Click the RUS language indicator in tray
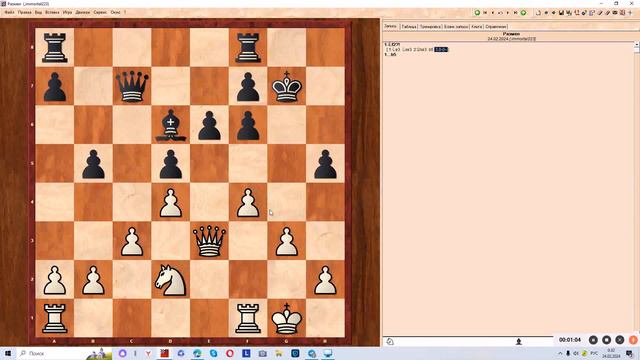The image size is (640, 360). [x=594, y=353]
